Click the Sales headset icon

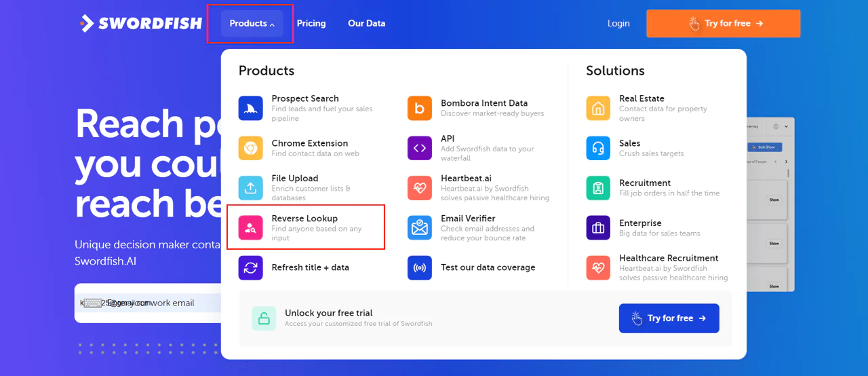[598, 148]
